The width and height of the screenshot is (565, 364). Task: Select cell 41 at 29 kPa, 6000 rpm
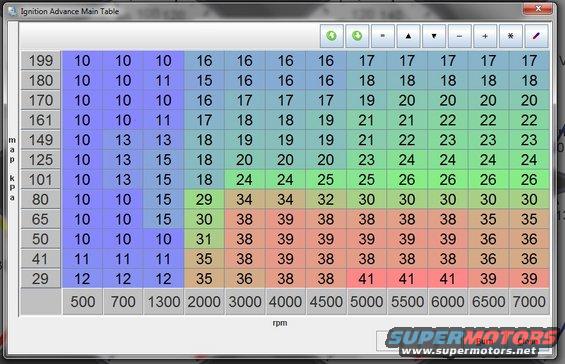click(x=448, y=279)
